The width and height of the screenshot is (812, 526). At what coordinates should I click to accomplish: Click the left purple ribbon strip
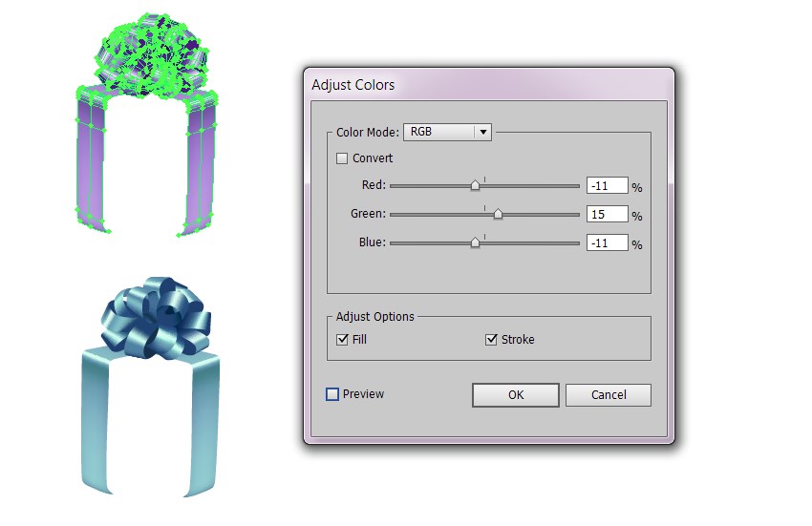[x=91, y=161]
